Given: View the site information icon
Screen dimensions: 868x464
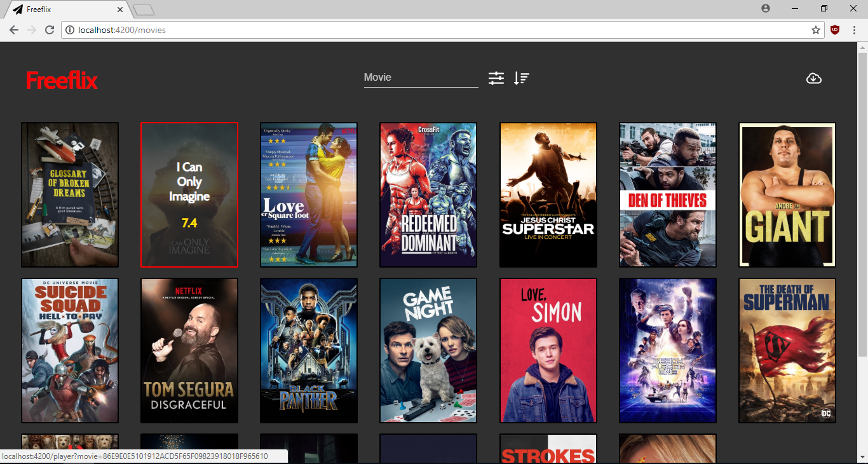Looking at the screenshot, I should 70,30.
